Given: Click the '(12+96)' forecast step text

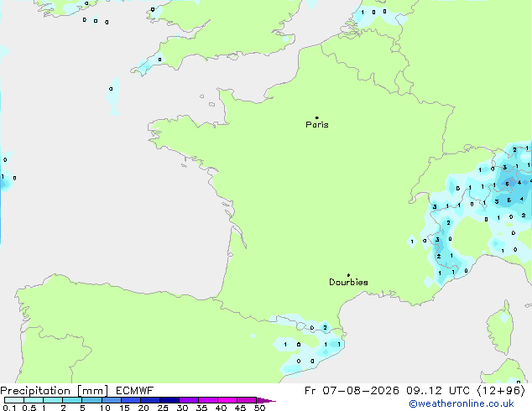Looking at the screenshot, I should (x=501, y=391).
